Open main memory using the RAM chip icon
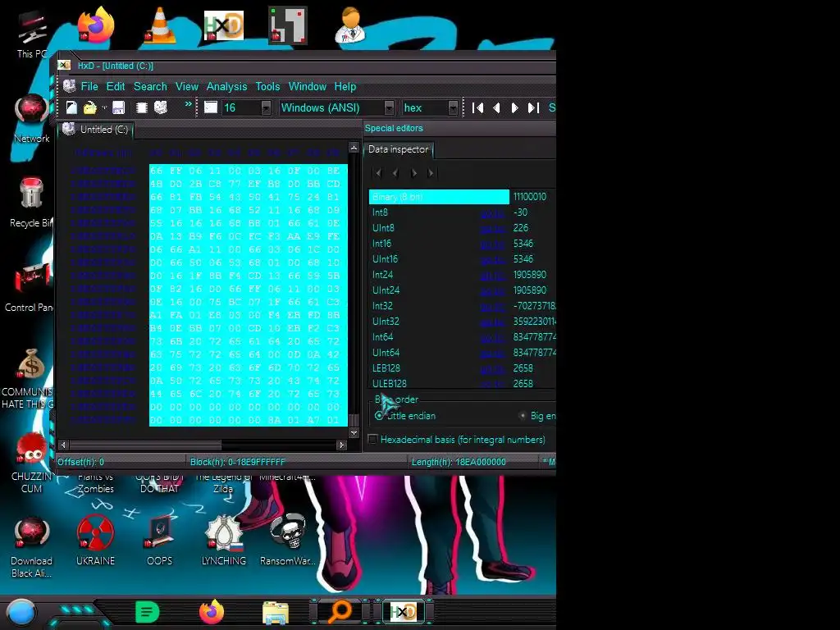Viewport: 840px width, 630px height. click(141, 107)
